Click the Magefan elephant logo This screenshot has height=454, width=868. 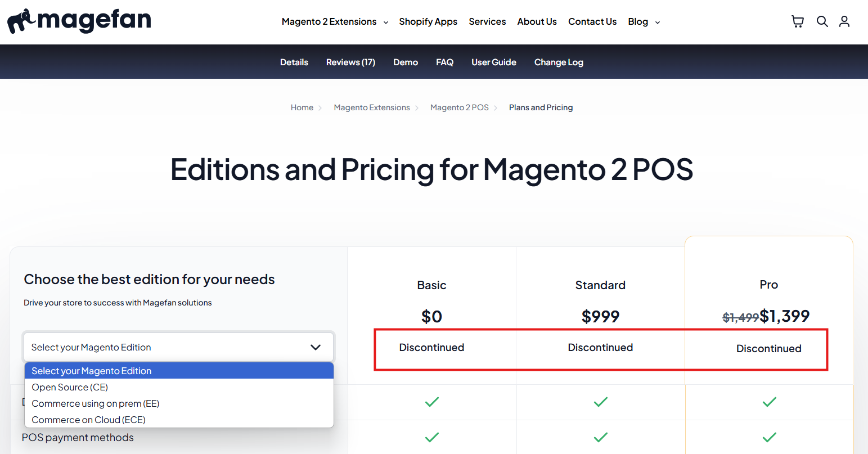click(79, 21)
